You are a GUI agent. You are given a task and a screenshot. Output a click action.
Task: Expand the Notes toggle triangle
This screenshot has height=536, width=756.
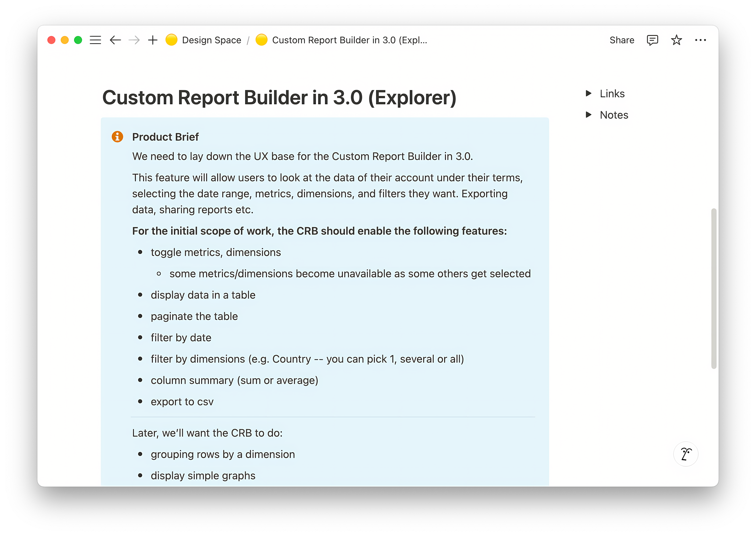point(588,114)
